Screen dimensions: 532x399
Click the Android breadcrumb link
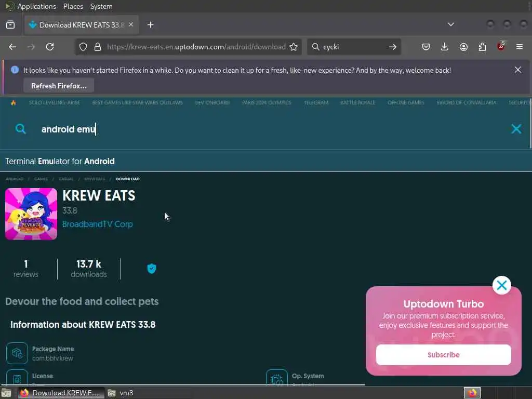tap(15, 179)
